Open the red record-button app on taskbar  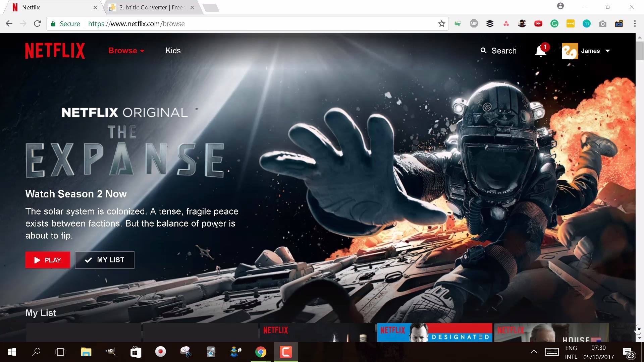(x=161, y=352)
